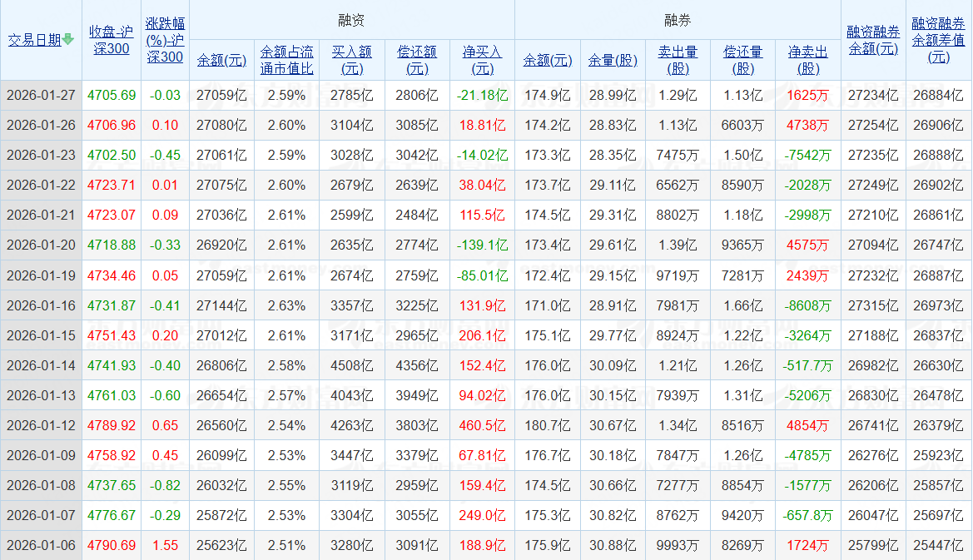Select date cell 2026-01-19
This screenshot has height=560, width=973.
click(x=41, y=275)
